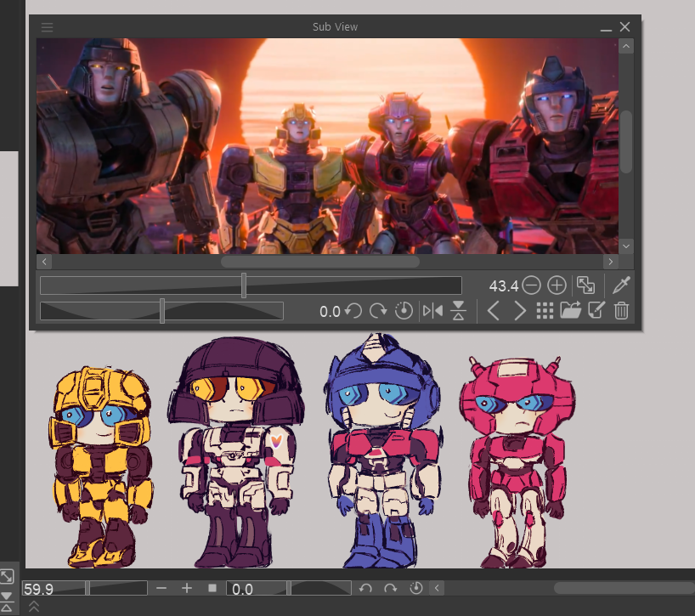Open the Sub View panel hamburger menu
Screen dimensions: 695x616
[x=47, y=27]
